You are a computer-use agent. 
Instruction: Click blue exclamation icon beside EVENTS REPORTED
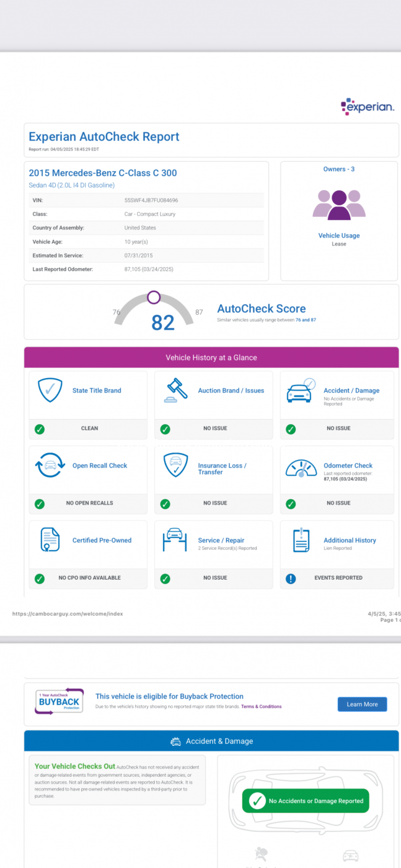coord(291,578)
